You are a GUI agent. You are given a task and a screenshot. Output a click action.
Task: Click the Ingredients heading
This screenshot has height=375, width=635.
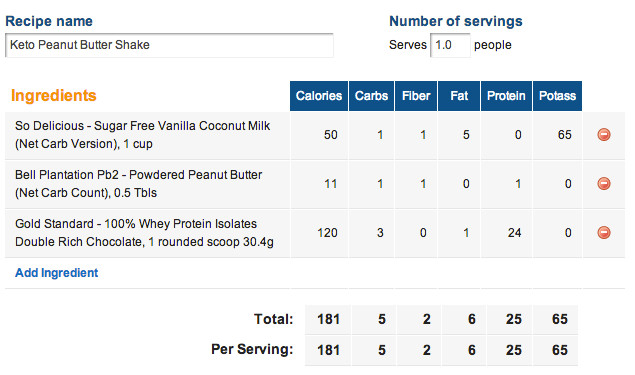54,96
